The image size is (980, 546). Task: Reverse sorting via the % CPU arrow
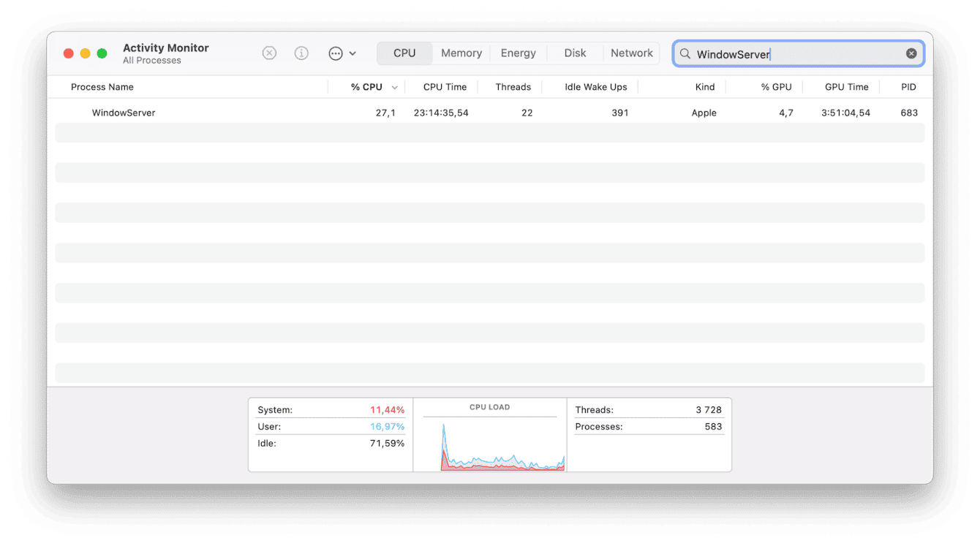pyautogui.click(x=394, y=86)
